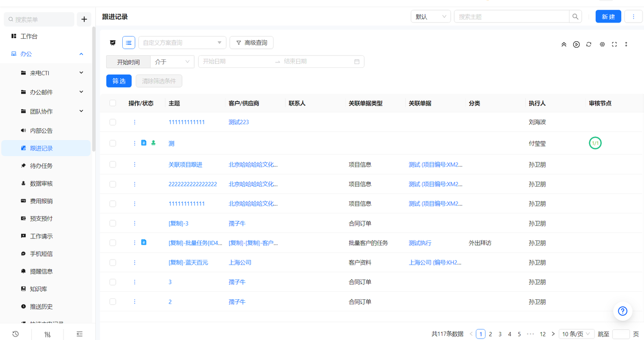The height and width of the screenshot is (340, 644).
Task: Open row actions for [复制]-3 row
Action: tap(134, 223)
